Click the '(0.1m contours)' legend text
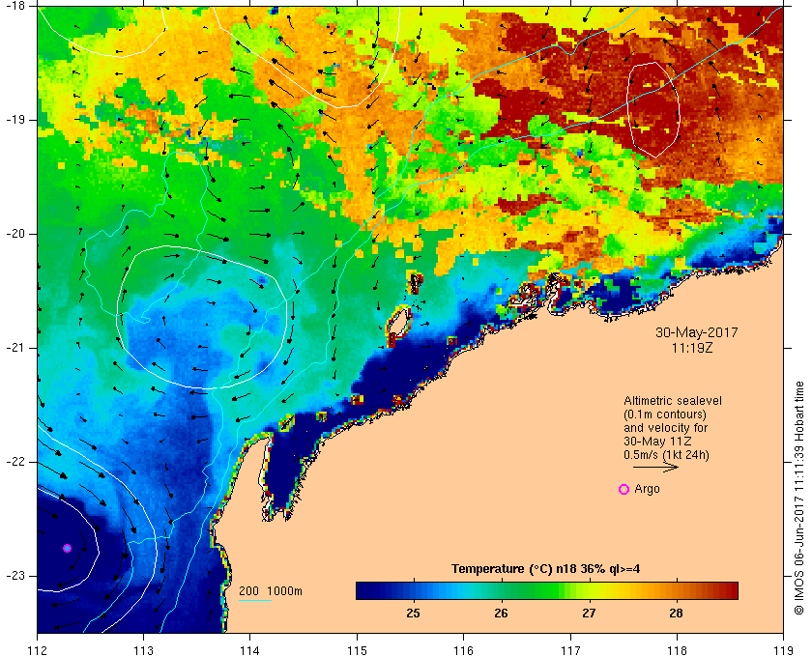 click(665, 414)
